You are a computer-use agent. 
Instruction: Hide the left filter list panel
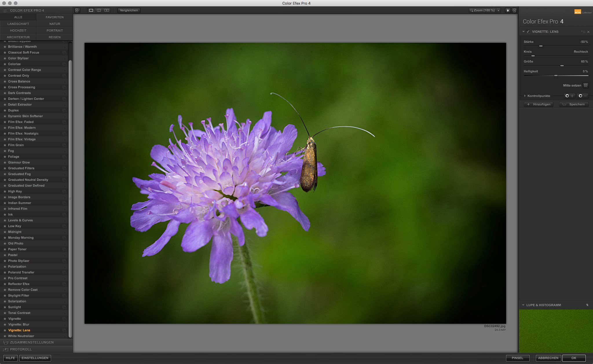pos(77,10)
